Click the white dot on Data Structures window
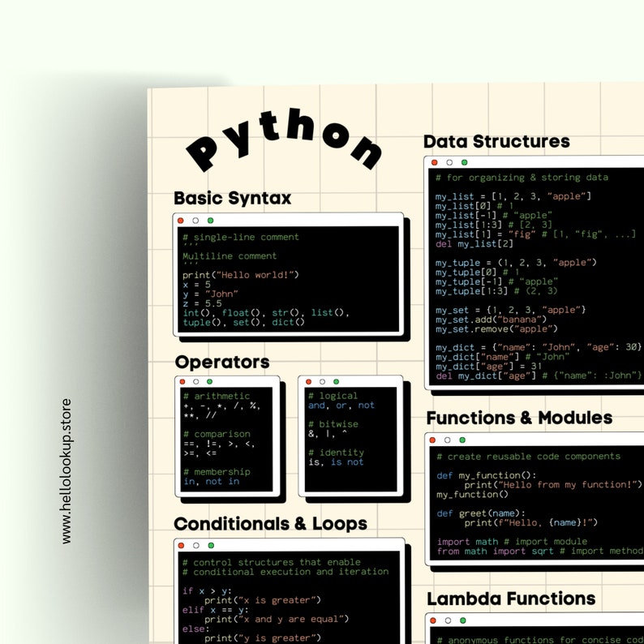The height and width of the screenshot is (644, 644). click(449, 162)
